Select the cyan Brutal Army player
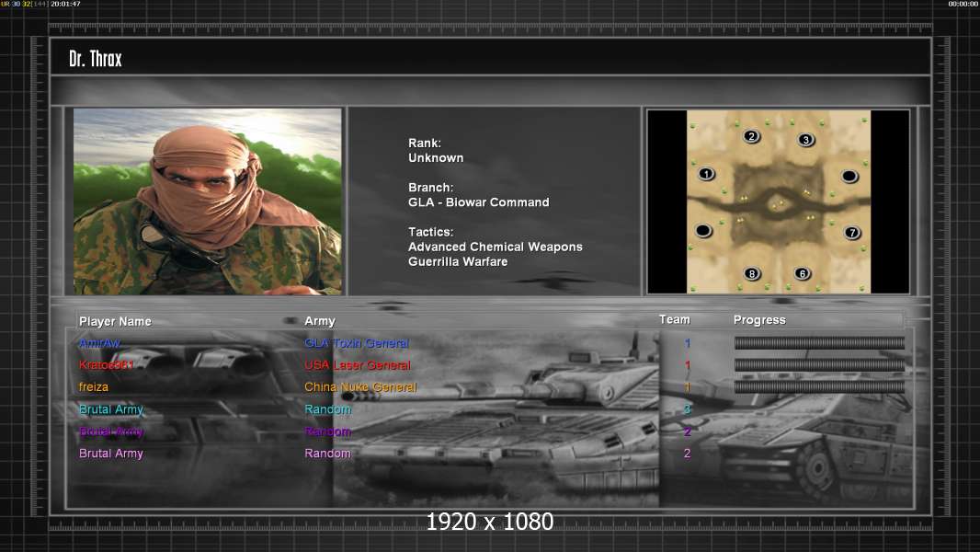 coord(111,409)
